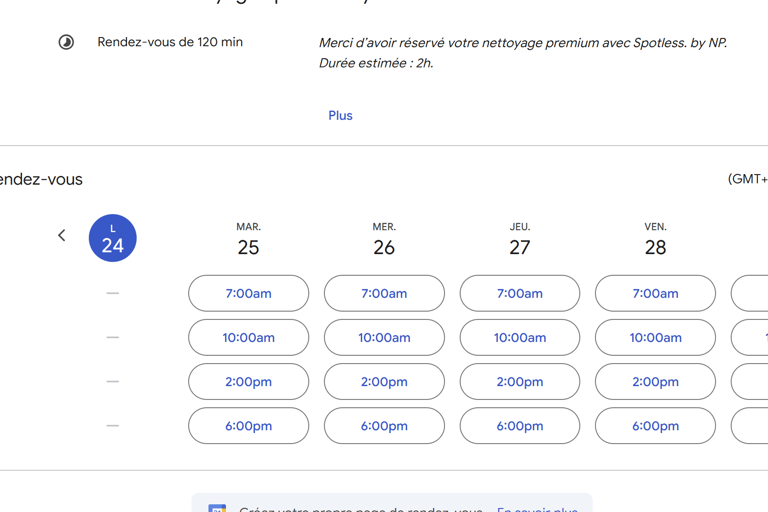
Task: Choose 6:00pm on Wednesday 26
Action: (x=384, y=425)
